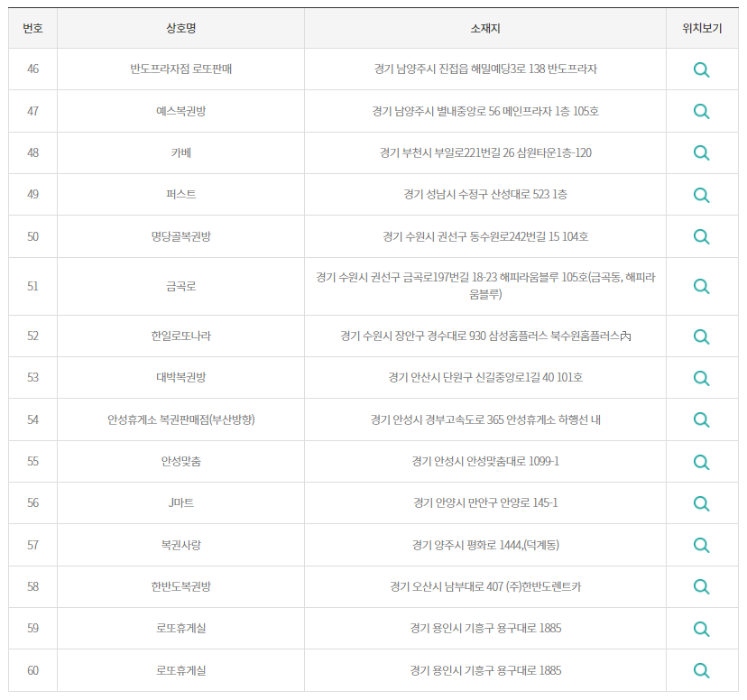
Task: Click the 상호명 column header
Action: (181, 29)
